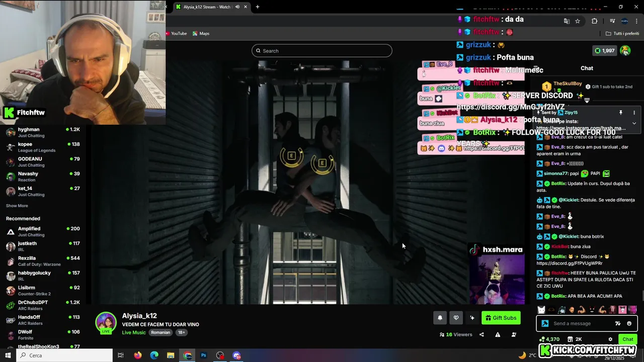Open the user avatar profile menu
The height and width of the screenshot is (362, 644).
[x=625, y=50]
